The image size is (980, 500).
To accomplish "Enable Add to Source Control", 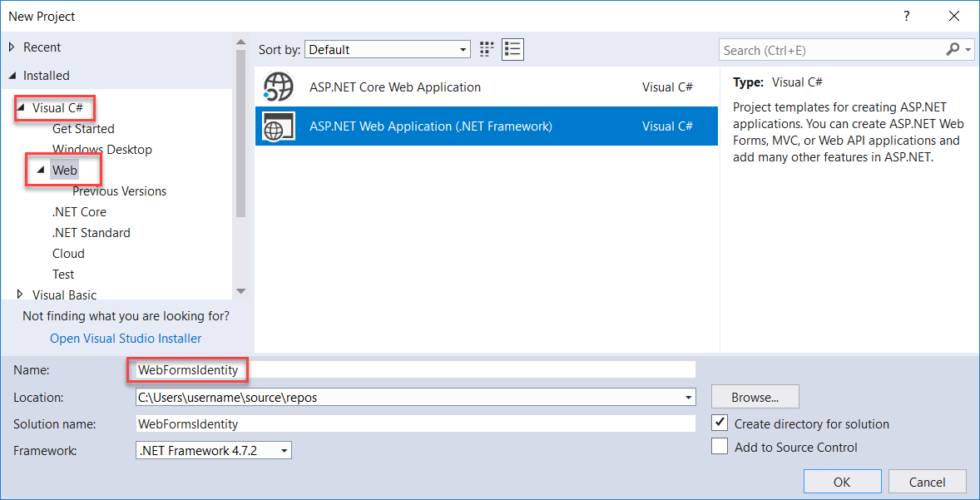I will pyautogui.click(x=720, y=446).
